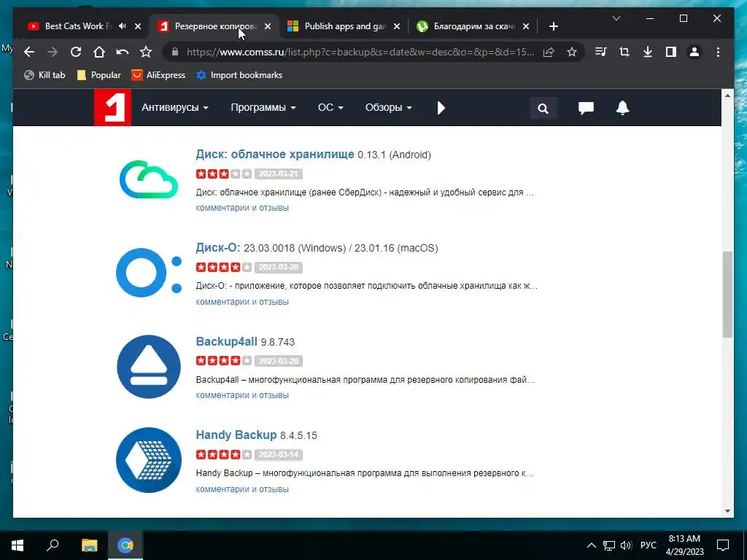The height and width of the screenshot is (560, 747).
Task: Switch to the Благодарим за скачивание tab
Action: tap(468, 26)
